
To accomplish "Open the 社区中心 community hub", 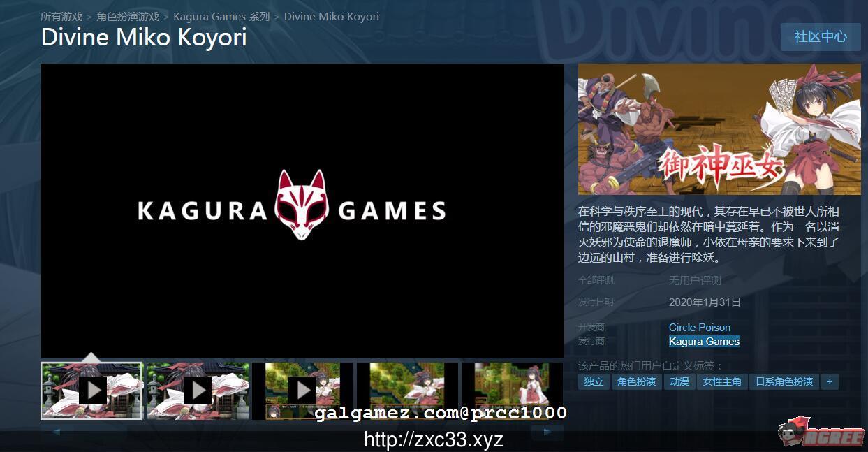I will point(821,37).
